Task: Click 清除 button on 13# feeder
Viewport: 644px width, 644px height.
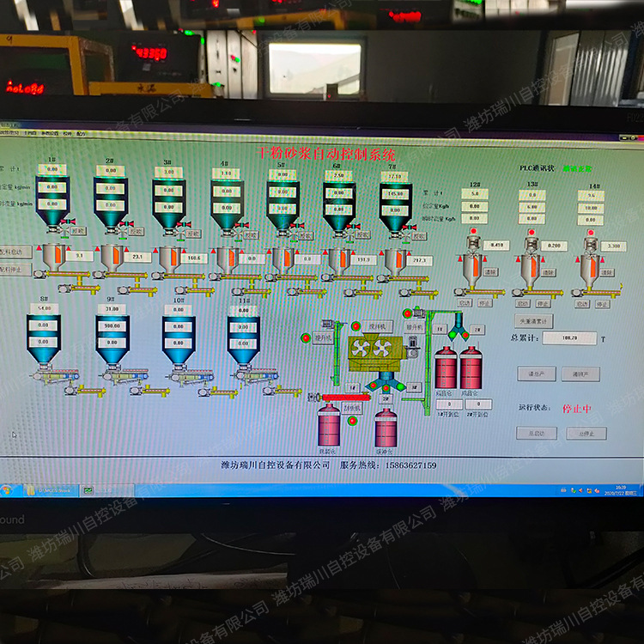Action: 549,272
